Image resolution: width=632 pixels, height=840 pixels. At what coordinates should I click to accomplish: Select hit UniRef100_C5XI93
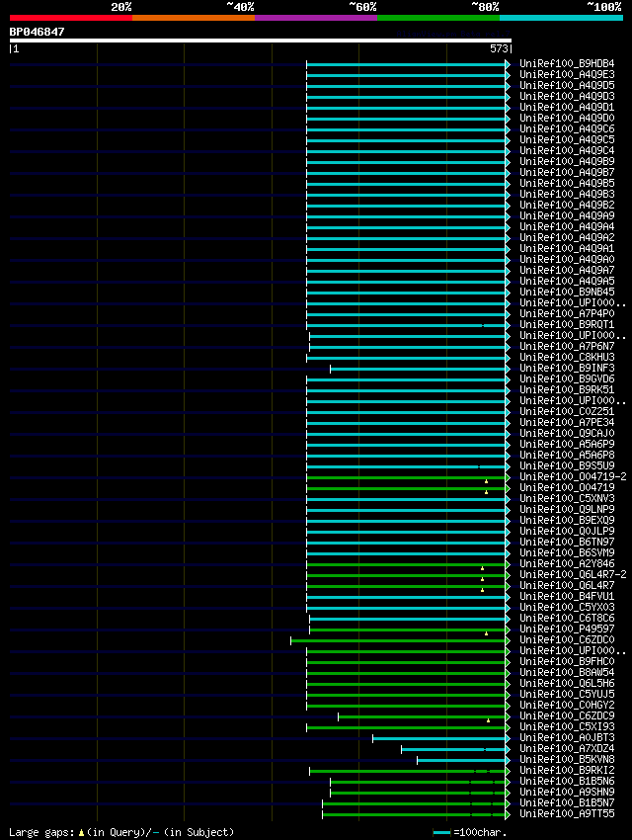coord(567,727)
